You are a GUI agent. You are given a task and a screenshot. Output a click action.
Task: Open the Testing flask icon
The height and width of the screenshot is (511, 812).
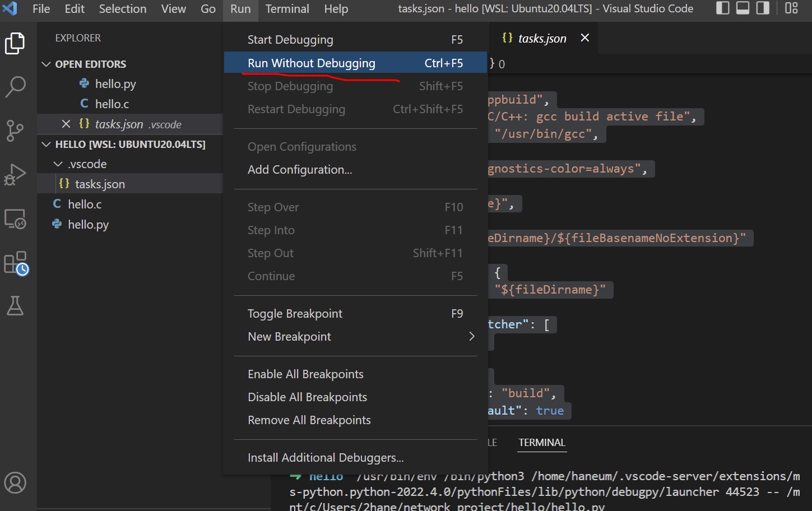pos(15,306)
